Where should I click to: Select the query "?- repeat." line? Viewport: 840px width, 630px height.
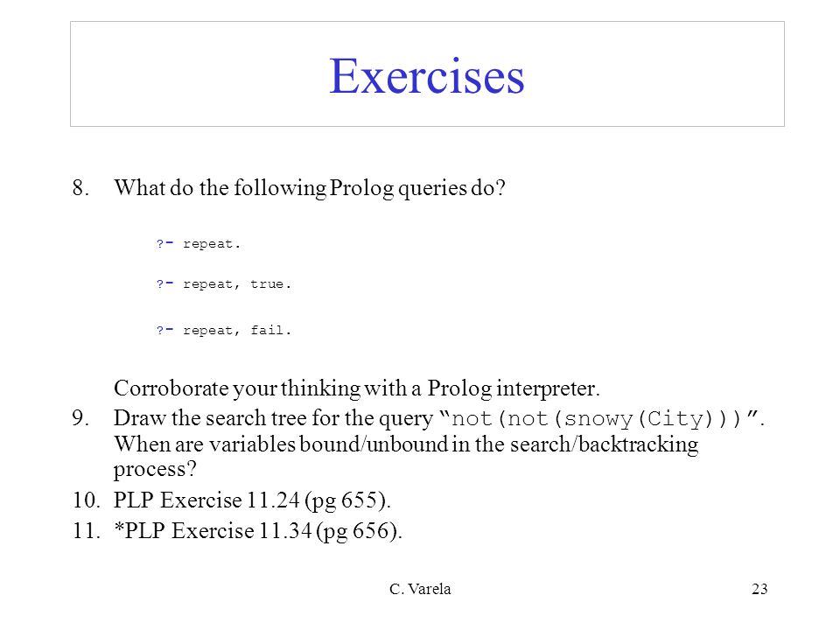(199, 244)
